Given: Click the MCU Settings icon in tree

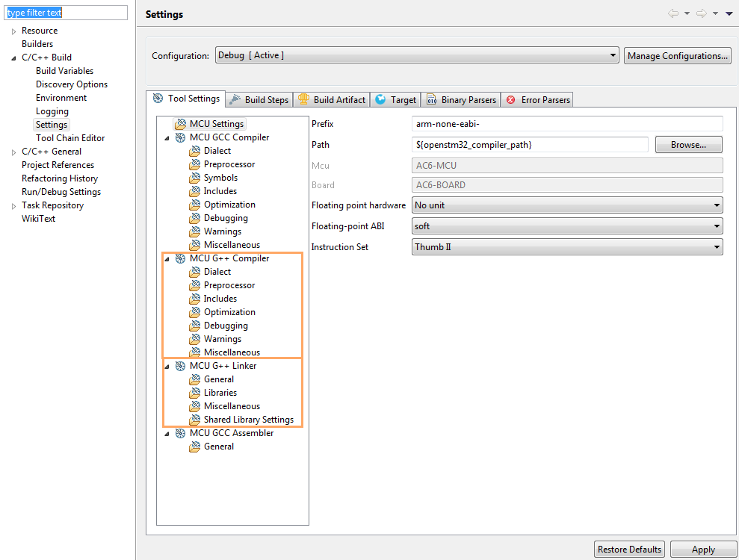Looking at the screenshot, I should (x=180, y=124).
